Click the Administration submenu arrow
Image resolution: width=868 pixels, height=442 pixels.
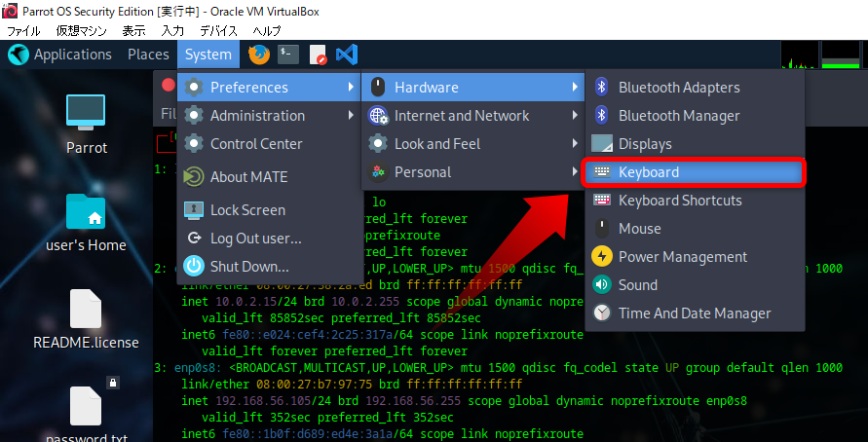[351, 115]
